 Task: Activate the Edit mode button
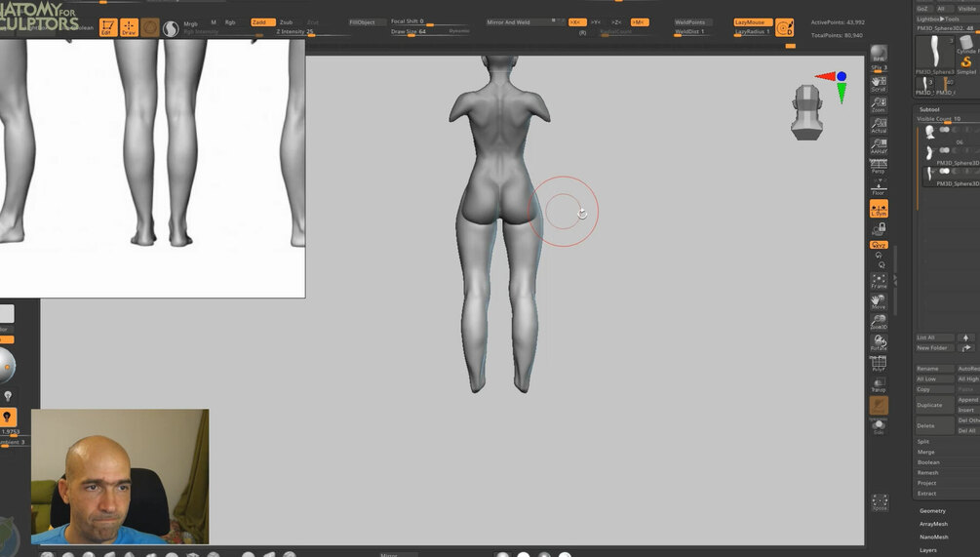point(108,27)
